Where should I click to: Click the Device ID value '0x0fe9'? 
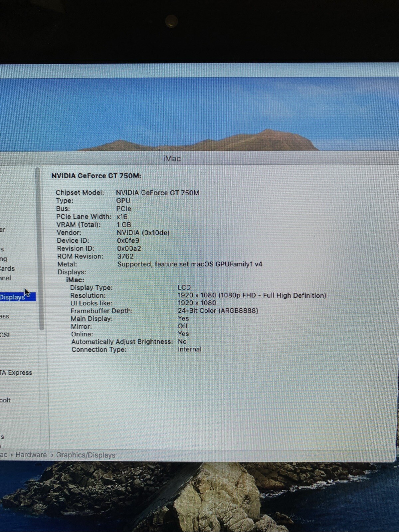click(128, 241)
